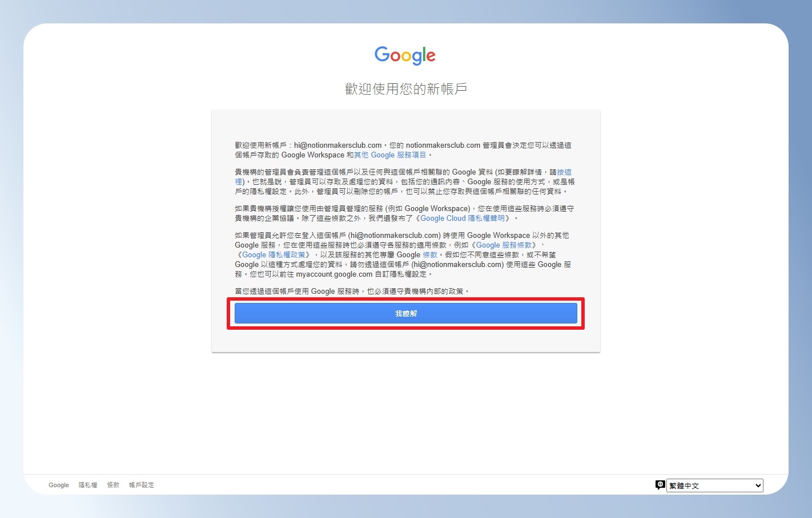812x518 pixels.
Task: Open the 條款 link after 其他專屬 Google
Action: 430,254
